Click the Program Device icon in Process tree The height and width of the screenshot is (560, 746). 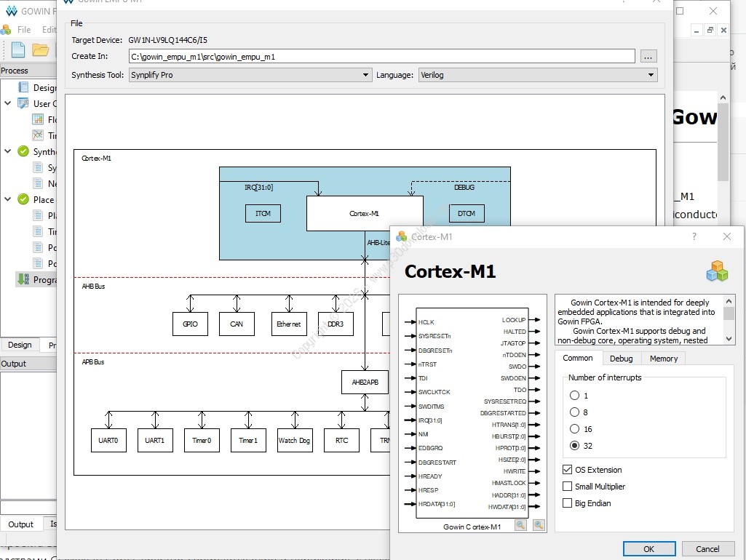pyautogui.click(x=23, y=279)
